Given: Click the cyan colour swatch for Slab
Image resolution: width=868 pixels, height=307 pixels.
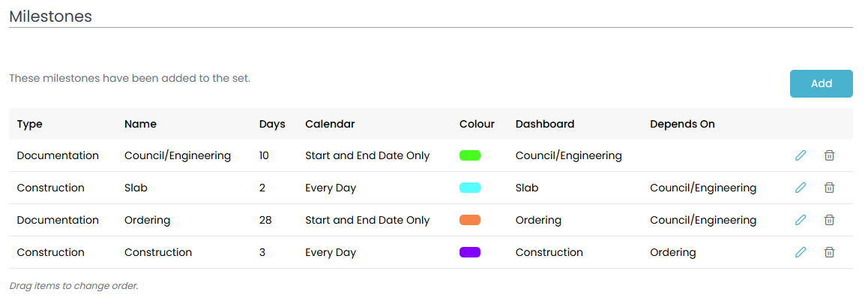Looking at the screenshot, I should tap(470, 188).
